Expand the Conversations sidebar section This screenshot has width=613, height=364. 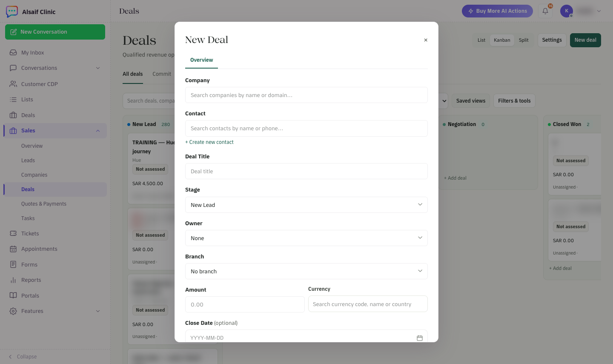point(98,68)
